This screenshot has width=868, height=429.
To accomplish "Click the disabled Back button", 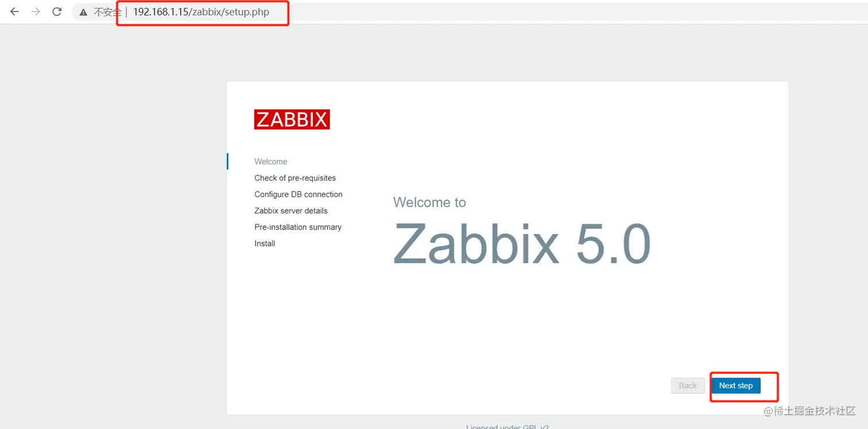I will [x=688, y=385].
